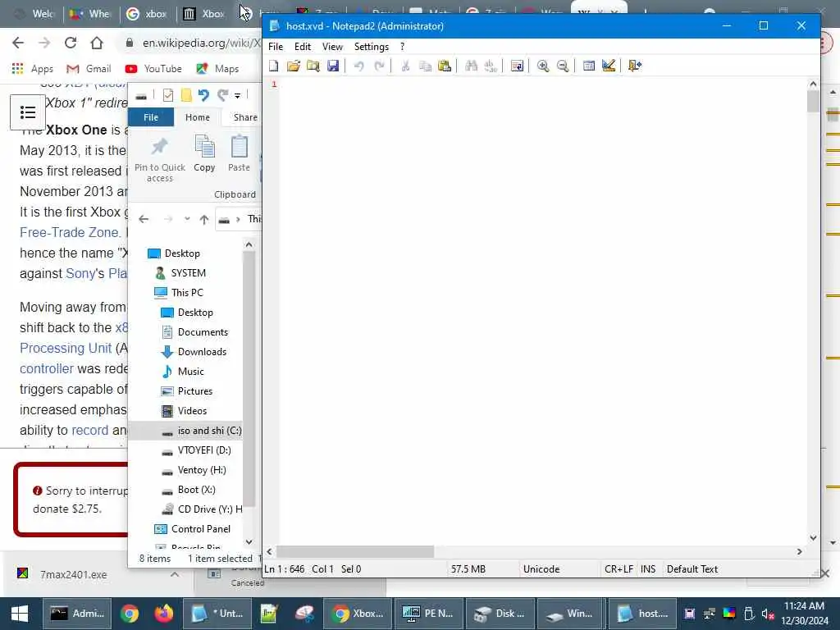Click the Notepad2 vertical scrollbar thumb
This screenshot has width=840, height=630.
[x=813, y=101]
